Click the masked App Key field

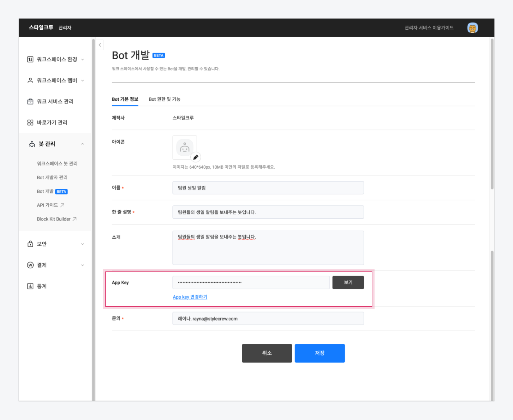251,283
